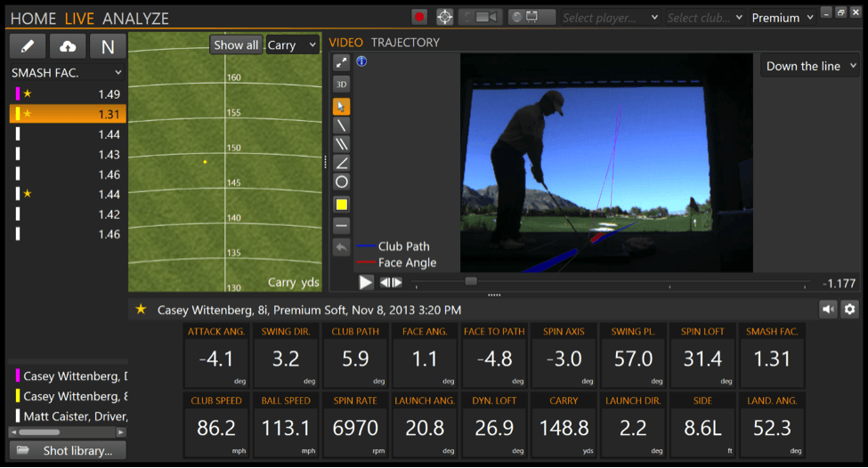Toggle the video camera button

click(481, 17)
